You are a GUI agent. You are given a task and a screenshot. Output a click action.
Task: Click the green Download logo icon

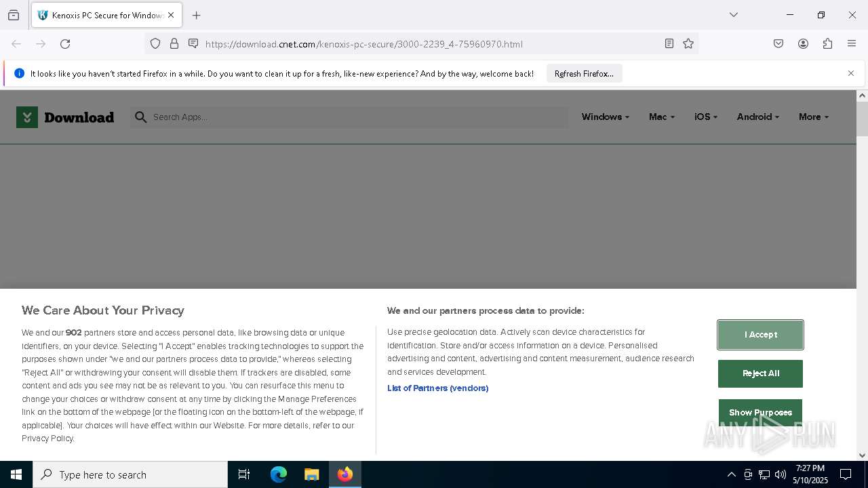point(27,117)
